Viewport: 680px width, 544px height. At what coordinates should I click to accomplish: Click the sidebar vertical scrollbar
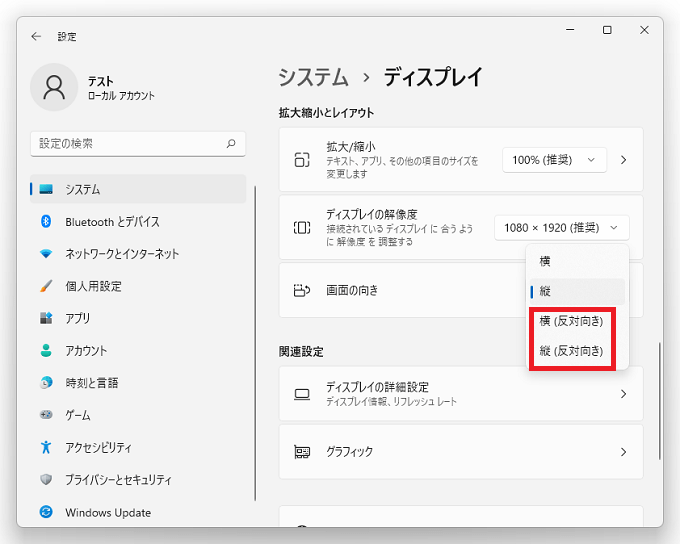point(255,343)
